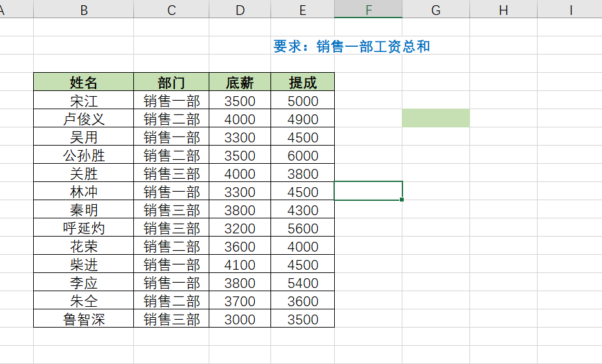This screenshot has height=364, width=602.
Task: Select column G header
Action: pos(436,9)
